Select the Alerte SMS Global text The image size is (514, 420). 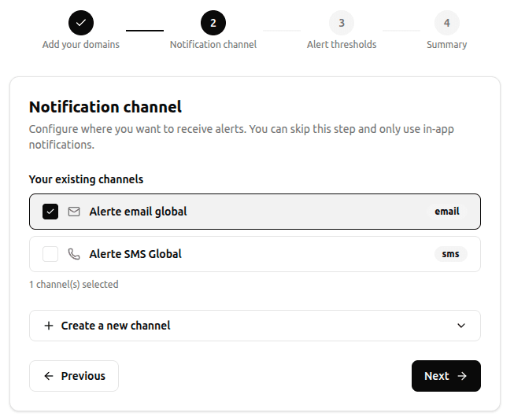click(135, 254)
